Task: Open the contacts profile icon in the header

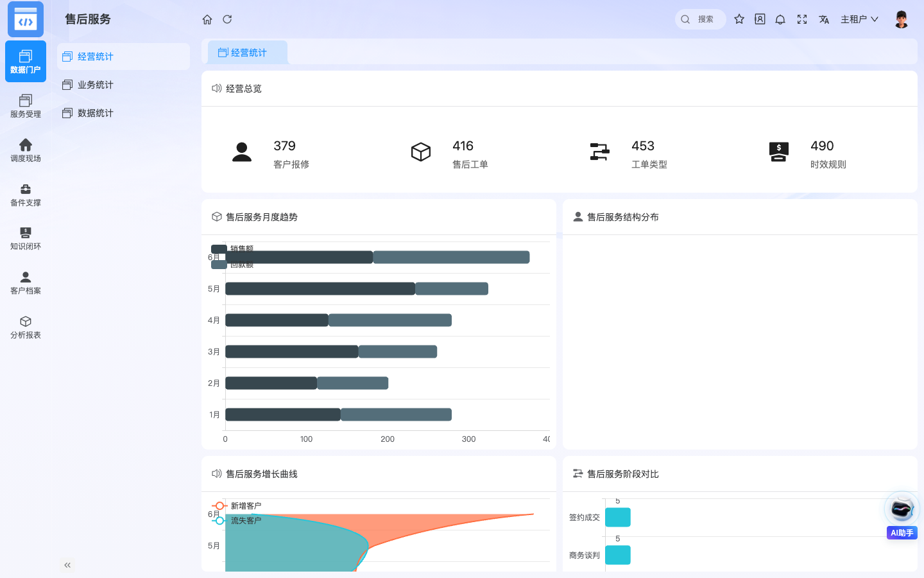Action: 760,19
